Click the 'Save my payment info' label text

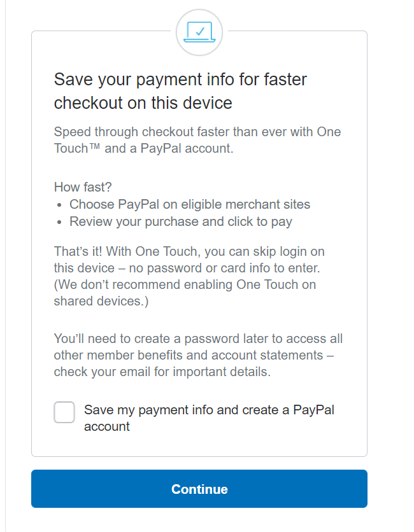click(209, 410)
